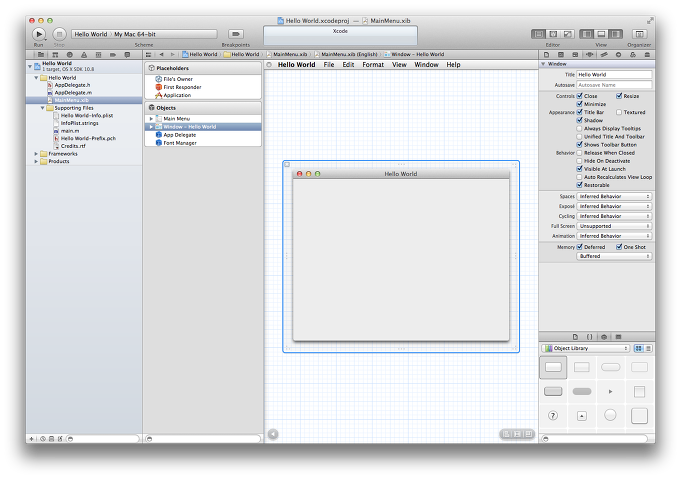Open the Buffered memory dropdown

[614, 257]
